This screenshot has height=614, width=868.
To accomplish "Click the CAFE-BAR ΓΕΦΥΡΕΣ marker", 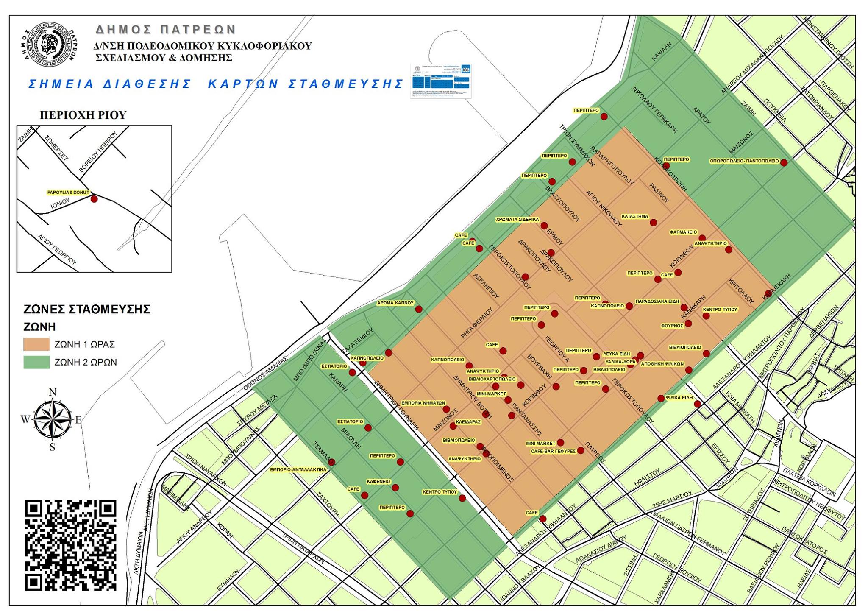I will tap(581, 450).
